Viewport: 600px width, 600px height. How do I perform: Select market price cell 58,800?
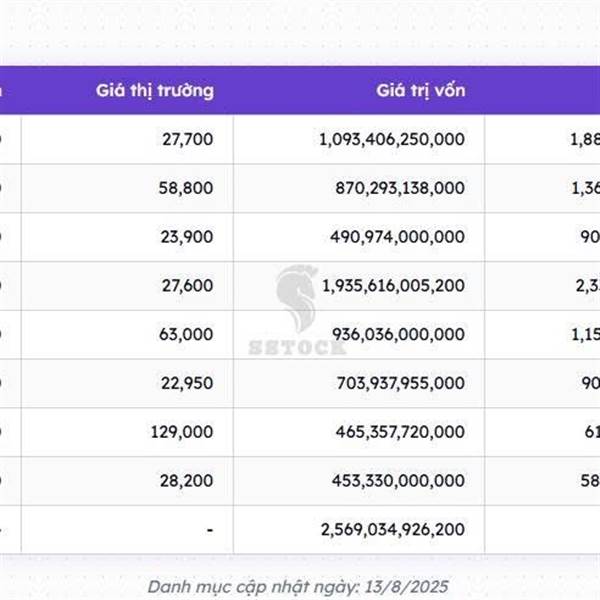coord(186,188)
